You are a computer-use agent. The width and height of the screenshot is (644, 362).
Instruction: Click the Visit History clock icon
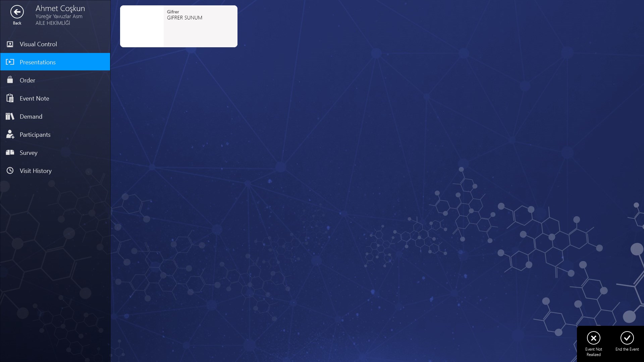pyautogui.click(x=10, y=171)
